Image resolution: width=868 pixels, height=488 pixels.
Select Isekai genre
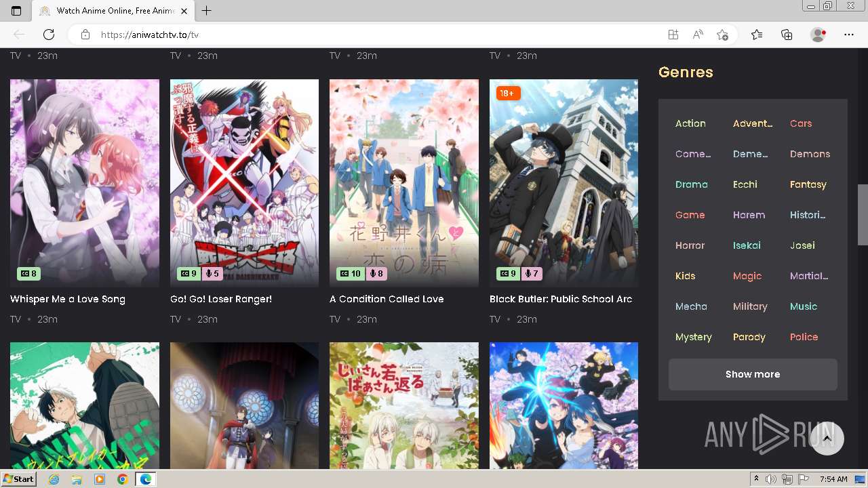point(747,245)
